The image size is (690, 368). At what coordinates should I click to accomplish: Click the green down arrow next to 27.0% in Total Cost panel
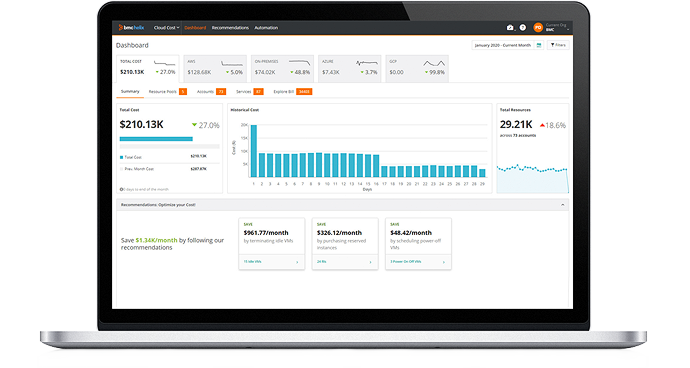(x=194, y=125)
